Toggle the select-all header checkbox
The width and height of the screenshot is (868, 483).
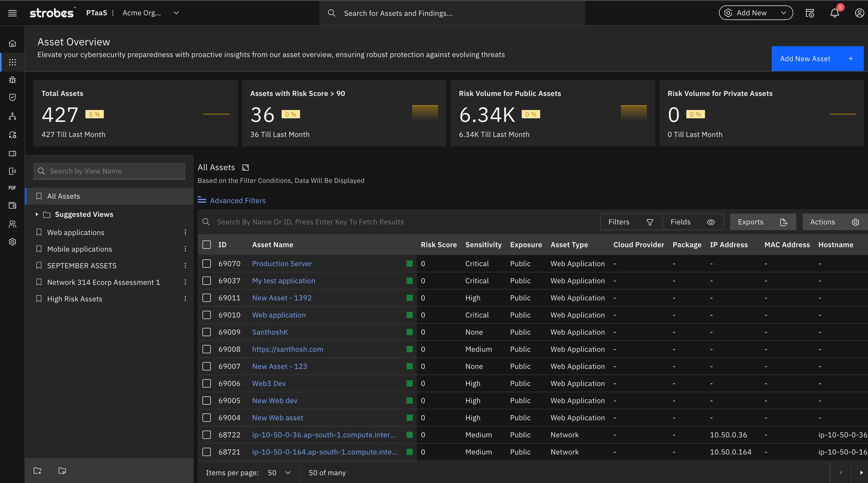(207, 245)
